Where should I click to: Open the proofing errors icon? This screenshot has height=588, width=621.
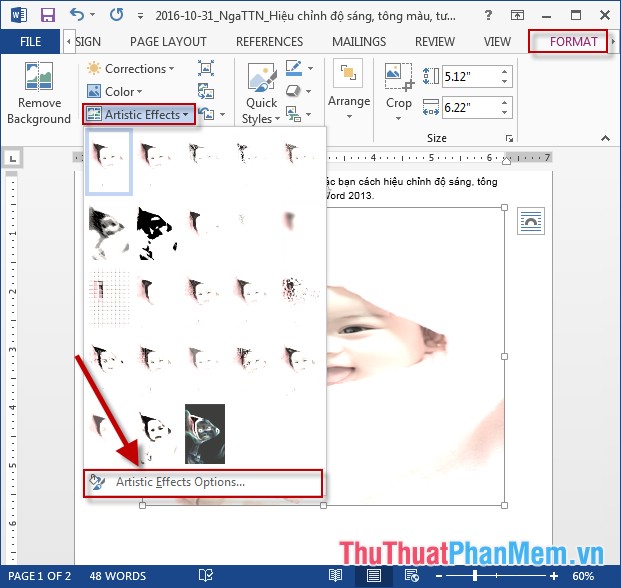tap(206, 576)
